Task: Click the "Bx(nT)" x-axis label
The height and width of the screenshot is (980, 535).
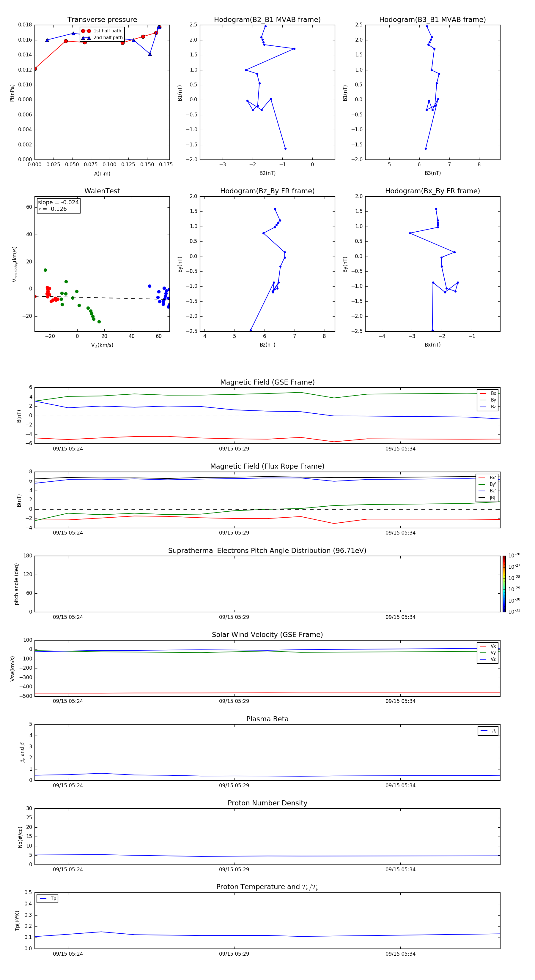Action: [x=432, y=345]
